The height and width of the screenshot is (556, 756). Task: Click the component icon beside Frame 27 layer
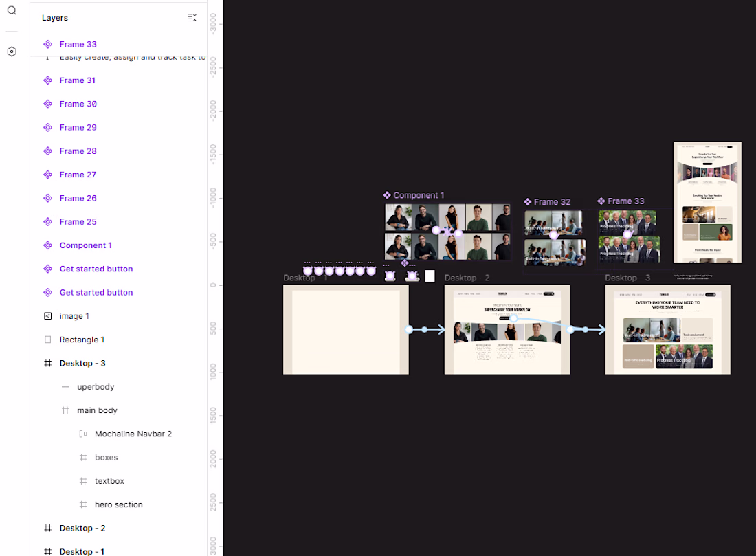tap(47, 175)
